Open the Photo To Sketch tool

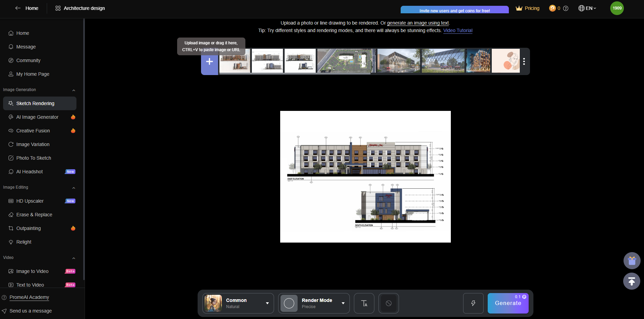pos(33,158)
